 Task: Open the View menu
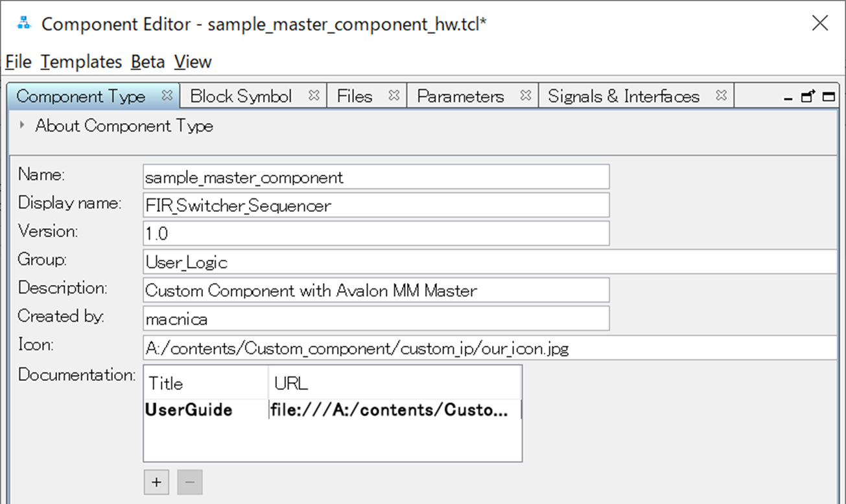193,62
